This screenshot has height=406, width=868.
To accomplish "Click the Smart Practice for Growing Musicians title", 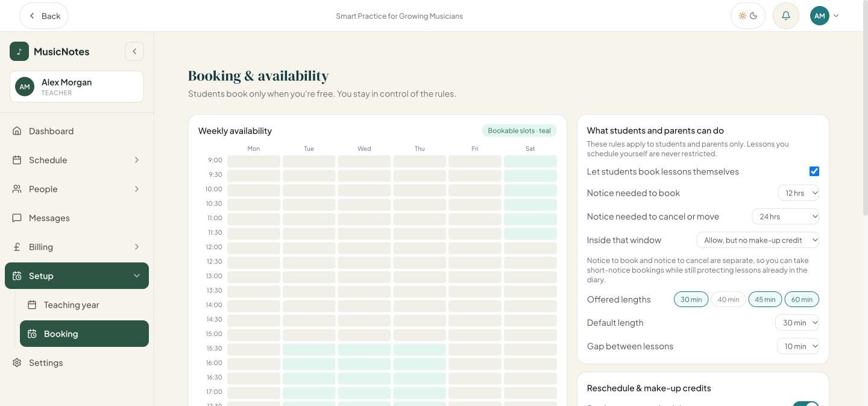I will click(x=400, y=16).
